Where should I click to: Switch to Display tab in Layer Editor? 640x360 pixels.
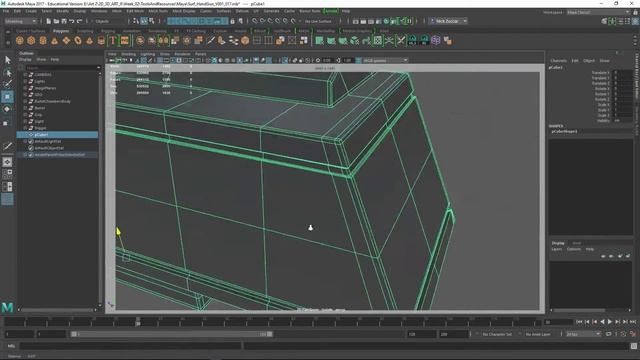pos(558,243)
